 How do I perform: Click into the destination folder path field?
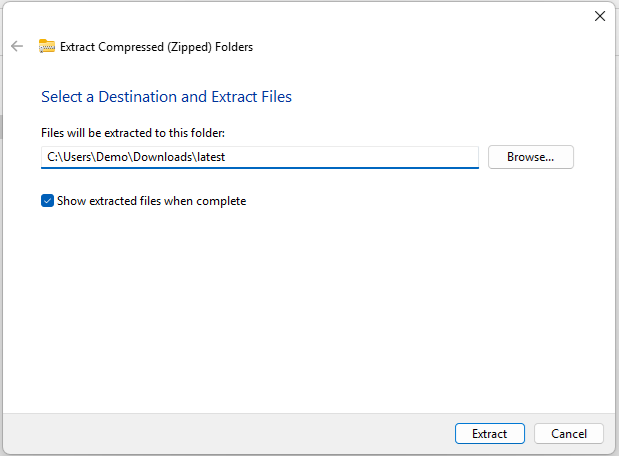(x=350, y=157)
